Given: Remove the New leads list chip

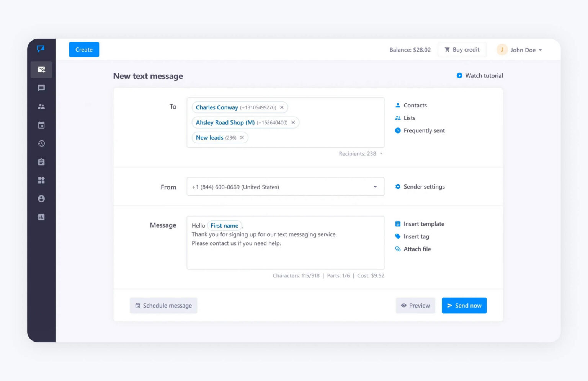Looking at the screenshot, I should [x=242, y=138].
